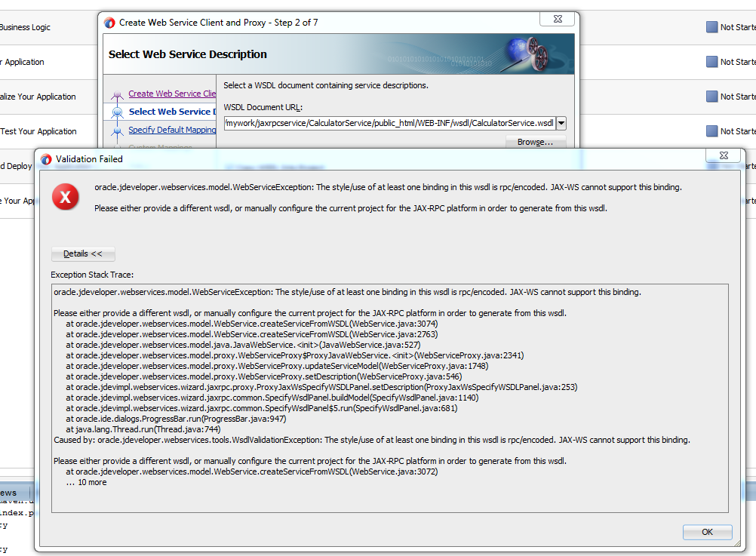Select Test Your Application checklist item
Viewport: 756px width, 556px height.
[38, 131]
